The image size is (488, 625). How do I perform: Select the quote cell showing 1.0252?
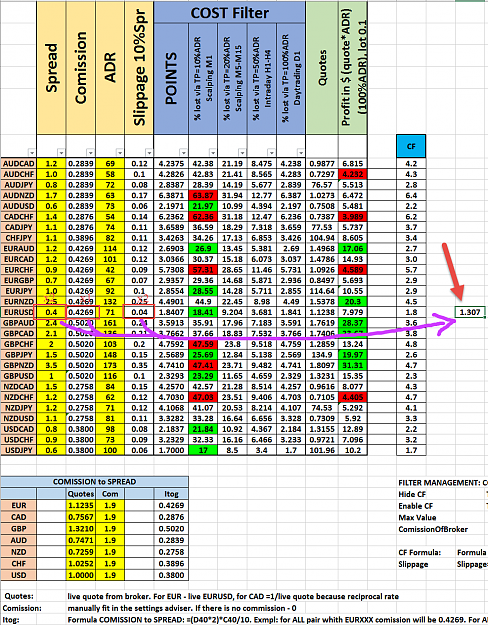81,564
